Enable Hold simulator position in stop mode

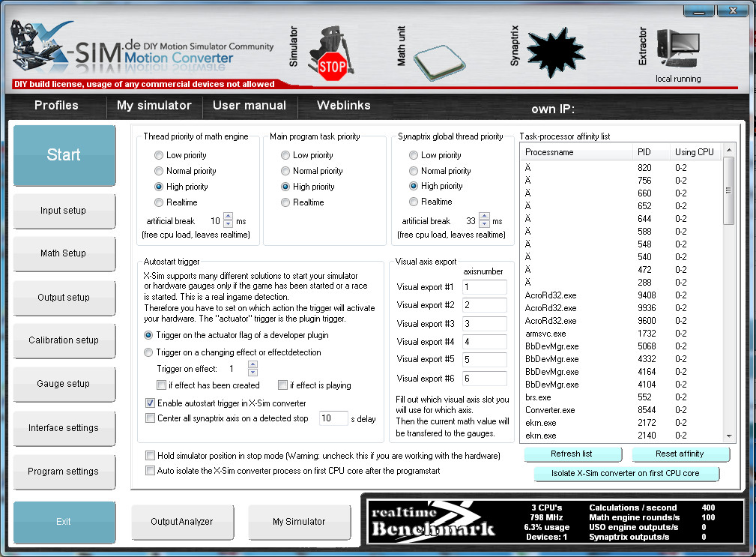point(151,456)
